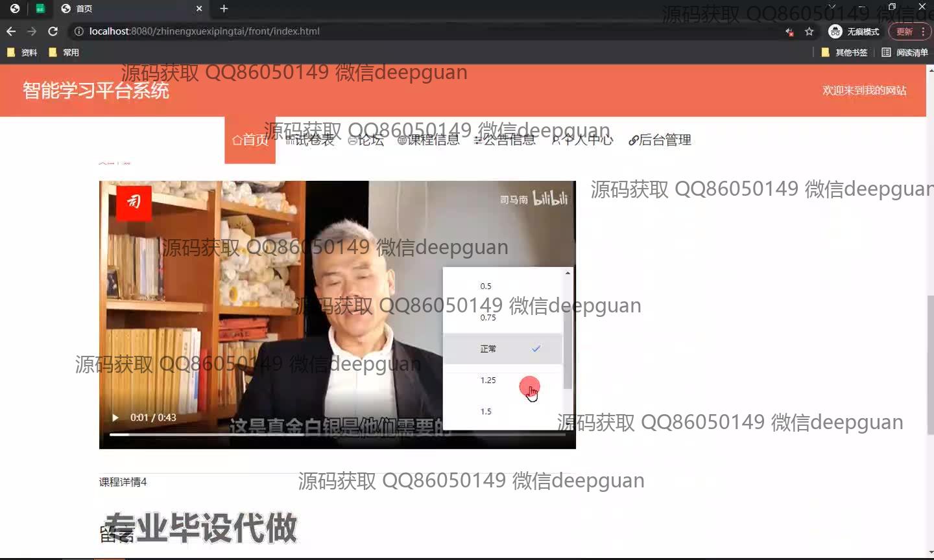Open the 试卷表 menu item
The height and width of the screenshot is (560, 934).
pos(310,140)
